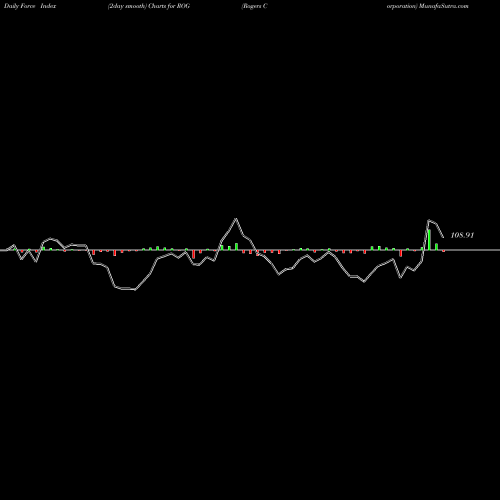Click the 'Daily Force Index' title text
This screenshot has width=500, height=500.
30,6
